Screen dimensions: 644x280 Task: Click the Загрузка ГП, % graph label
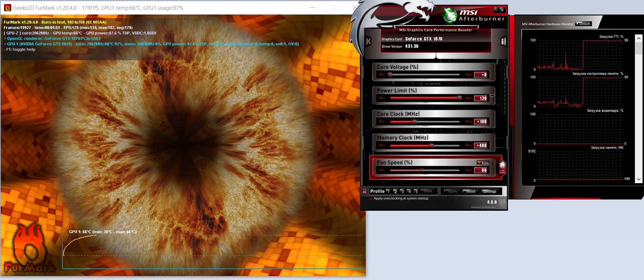pos(611,37)
